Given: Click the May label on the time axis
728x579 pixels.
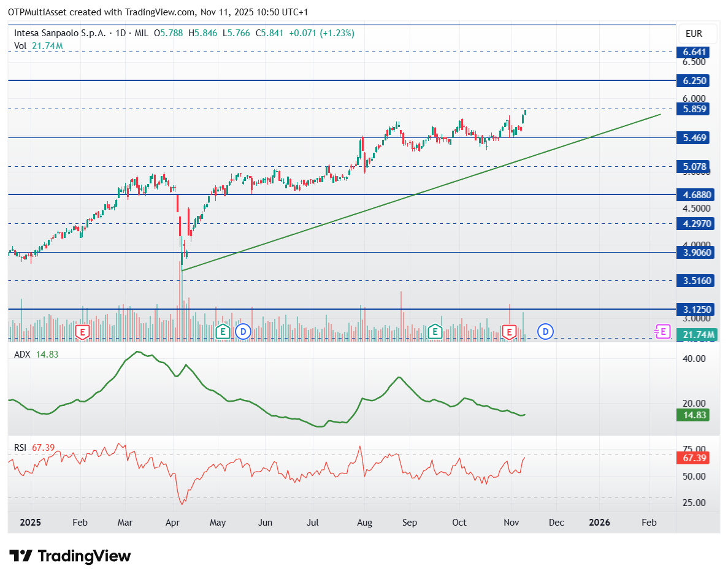Looking at the screenshot, I should tap(218, 523).
